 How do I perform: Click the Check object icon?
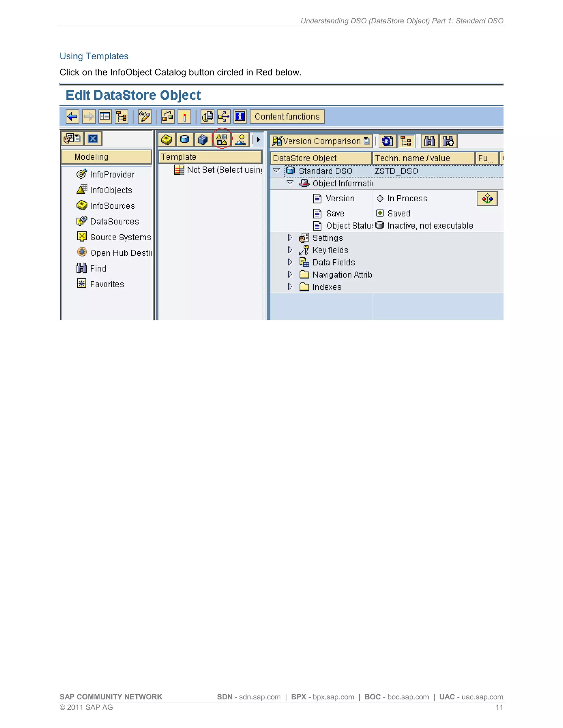tap(168, 117)
